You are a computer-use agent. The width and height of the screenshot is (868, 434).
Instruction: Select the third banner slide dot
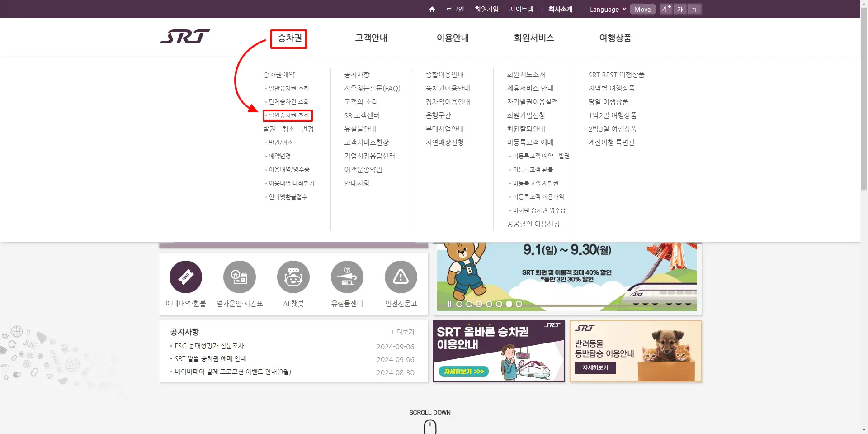tap(479, 304)
